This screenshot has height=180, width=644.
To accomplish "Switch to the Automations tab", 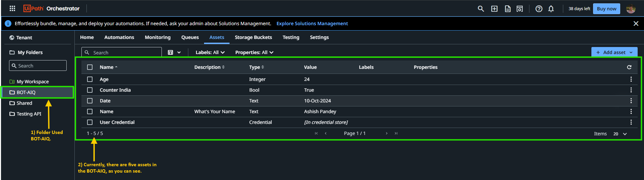I will click(x=119, y=37).
